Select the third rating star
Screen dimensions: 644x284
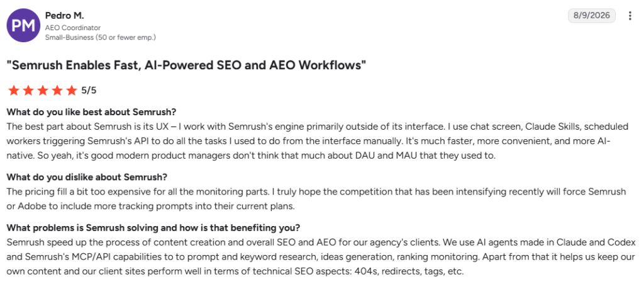[43, 91]
